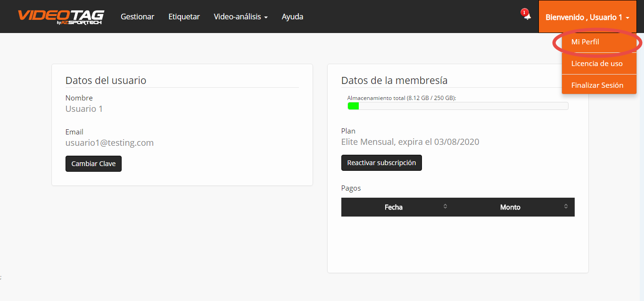Click the Monto column header label

click(x=510, y=207)
